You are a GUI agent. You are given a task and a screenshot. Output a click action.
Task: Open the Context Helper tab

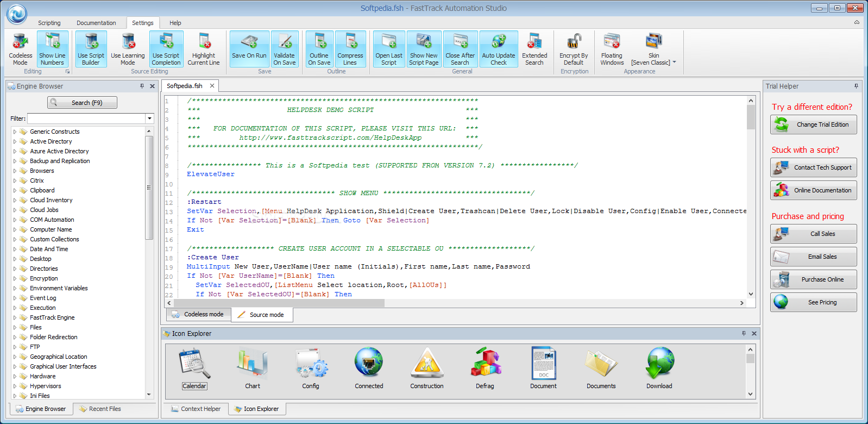click(196, 409)
